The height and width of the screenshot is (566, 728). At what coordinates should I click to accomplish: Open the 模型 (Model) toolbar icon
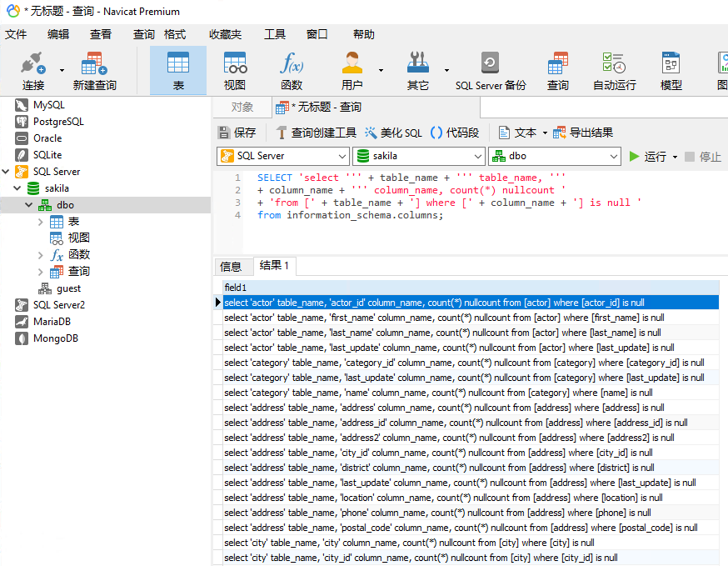tap(671, 71)
